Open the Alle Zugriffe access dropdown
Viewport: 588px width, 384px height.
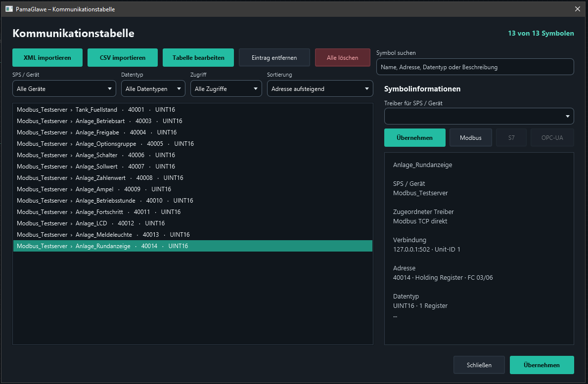pyautogui.click(x=226, y=89)
